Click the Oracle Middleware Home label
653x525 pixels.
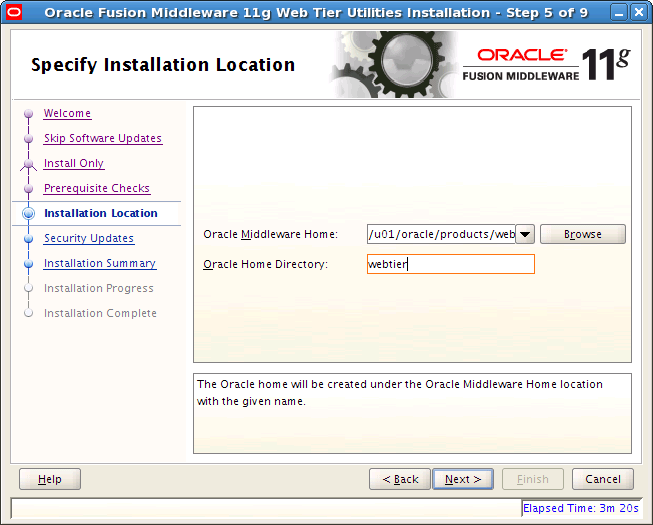[x=271, y=234]
